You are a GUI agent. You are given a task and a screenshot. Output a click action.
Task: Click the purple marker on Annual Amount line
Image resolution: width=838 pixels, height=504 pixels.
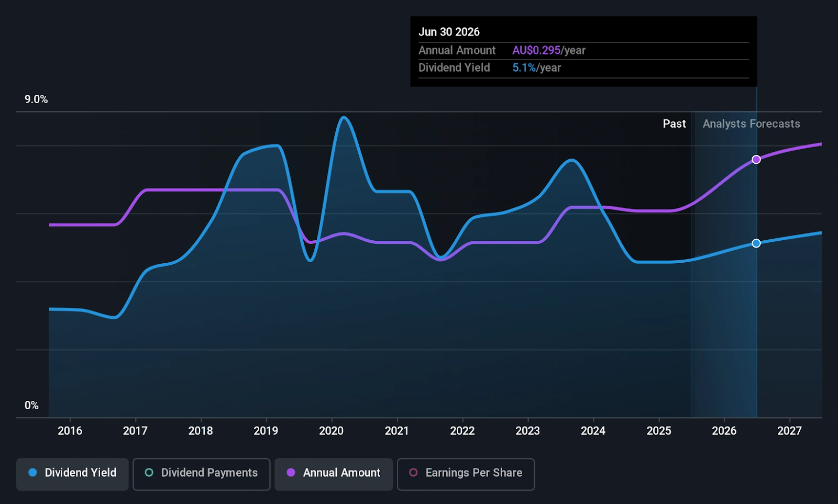(756, 160)
